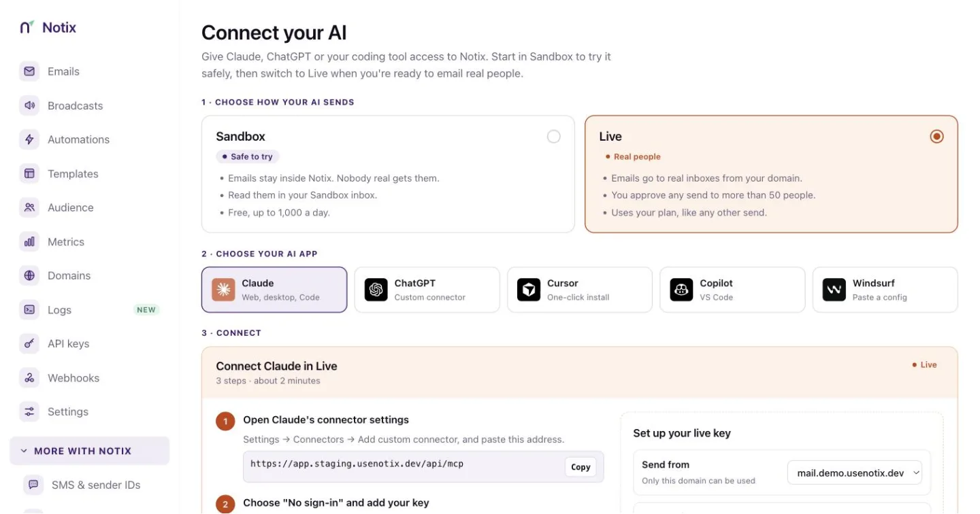Click the Logs terminal icon

click(x=29, y=309)
